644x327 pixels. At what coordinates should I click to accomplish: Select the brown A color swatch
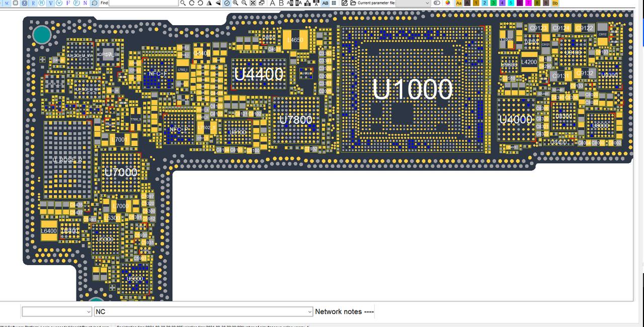point(467,3)
